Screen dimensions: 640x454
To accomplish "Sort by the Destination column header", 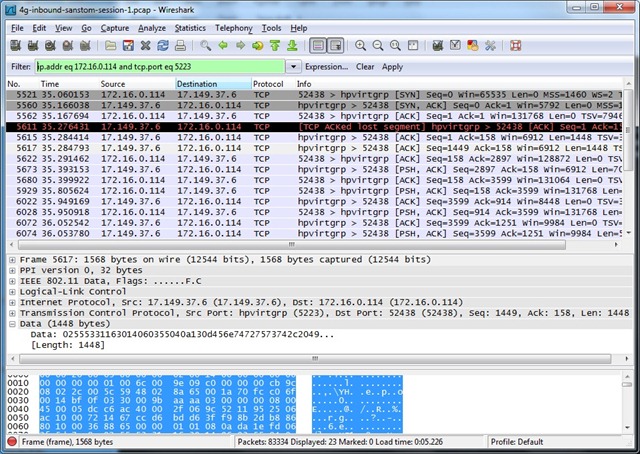I will pyautogui.click(x=213, y=84).
